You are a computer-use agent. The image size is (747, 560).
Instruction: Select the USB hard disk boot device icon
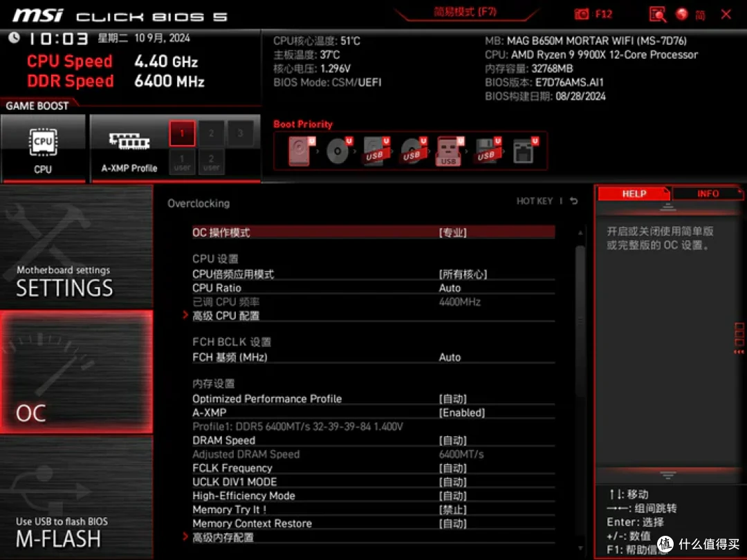click(x=376, y=151)
